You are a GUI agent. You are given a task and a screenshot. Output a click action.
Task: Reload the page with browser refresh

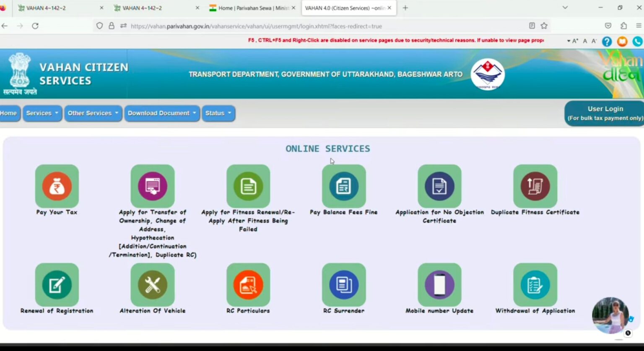[35, 26]
